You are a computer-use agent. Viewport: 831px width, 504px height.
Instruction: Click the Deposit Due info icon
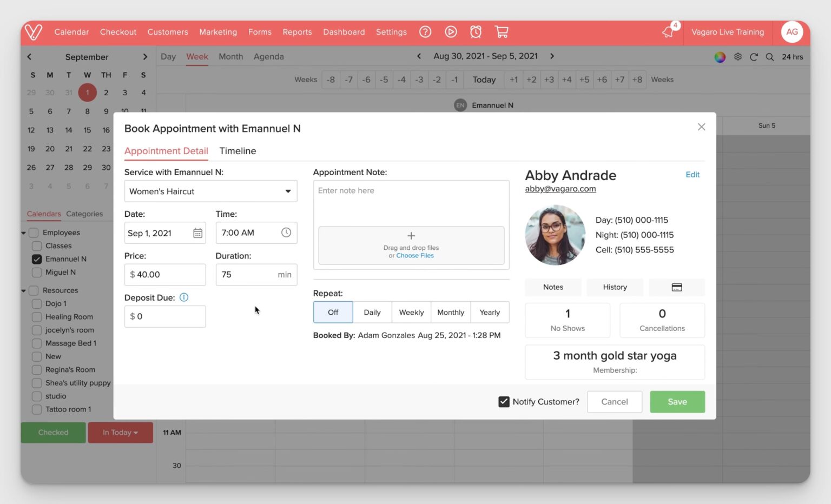click(x=184, y=297)
